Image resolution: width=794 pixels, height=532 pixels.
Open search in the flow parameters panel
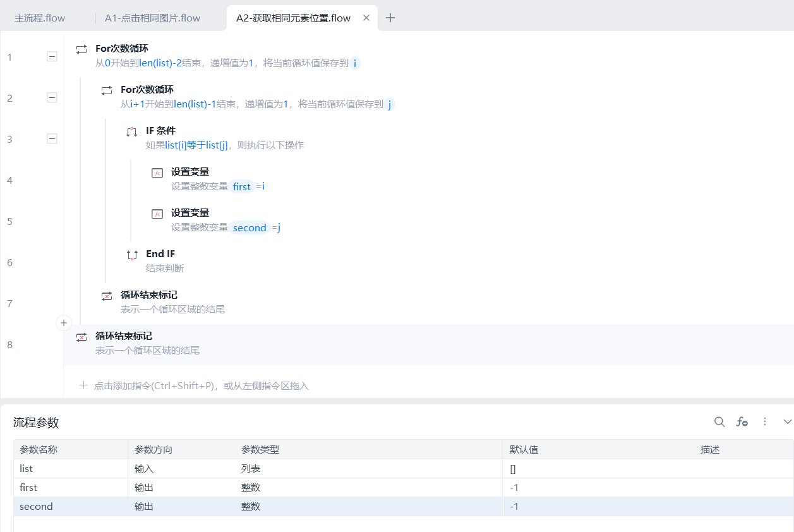pos(719,421)
